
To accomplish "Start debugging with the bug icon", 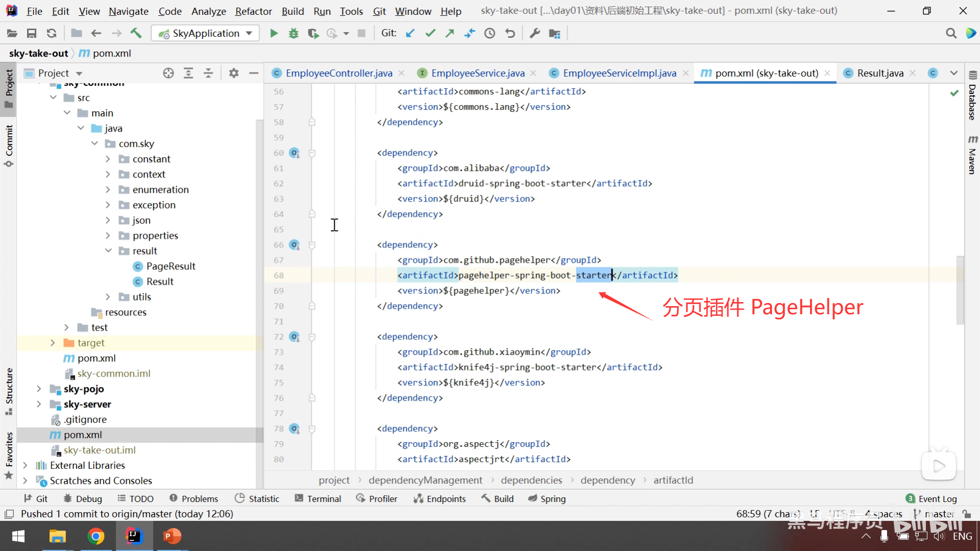I will 293,33.
